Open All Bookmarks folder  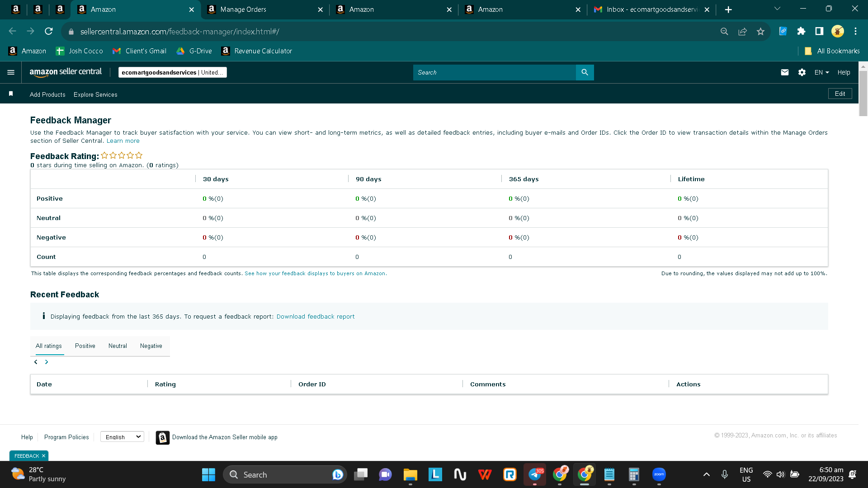832,51
